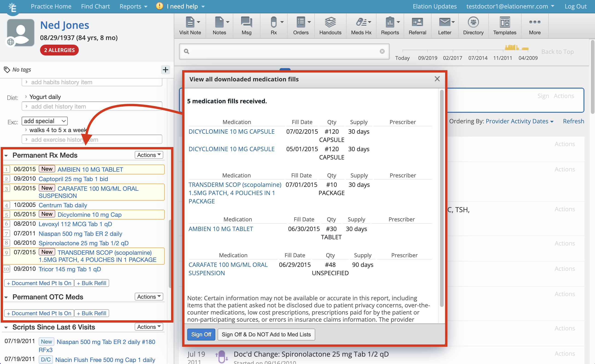Open the add special exercise dropdown

pos(44,121)
